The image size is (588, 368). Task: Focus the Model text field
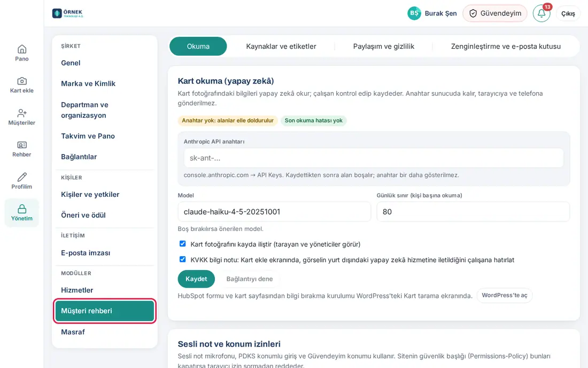pyautogui.click(x=274, y=212)
